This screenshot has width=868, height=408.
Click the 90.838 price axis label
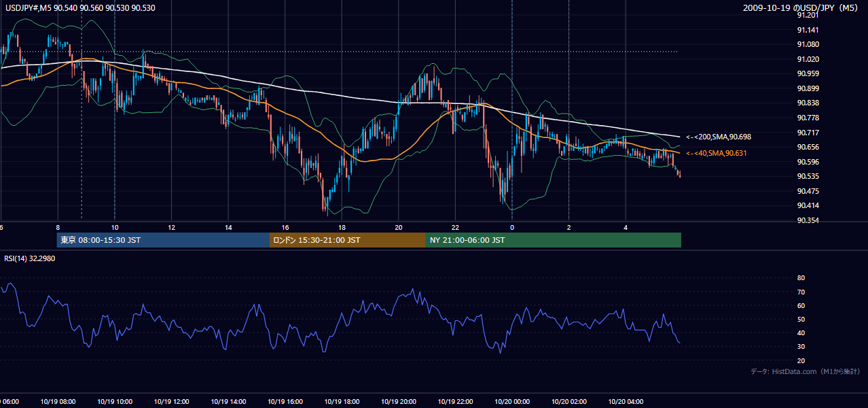point(808,103)
